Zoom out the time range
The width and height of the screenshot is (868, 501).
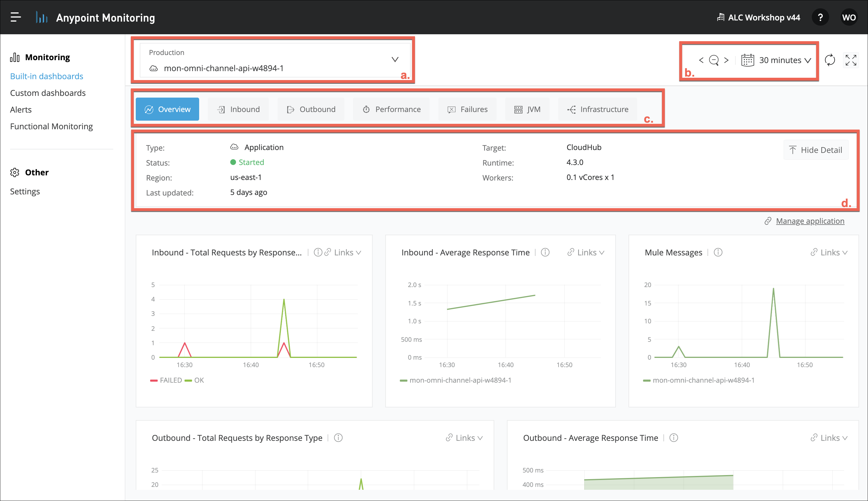pos(714,60)
